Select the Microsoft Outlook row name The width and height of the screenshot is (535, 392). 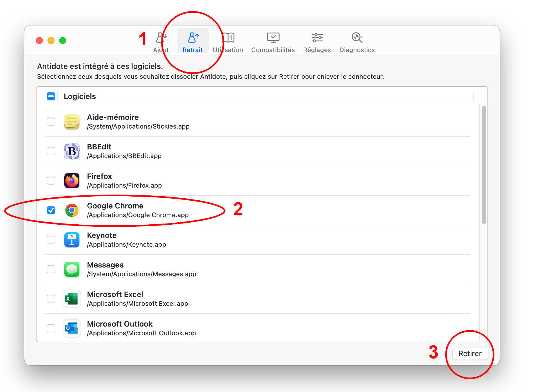click(x=120, y=324)
